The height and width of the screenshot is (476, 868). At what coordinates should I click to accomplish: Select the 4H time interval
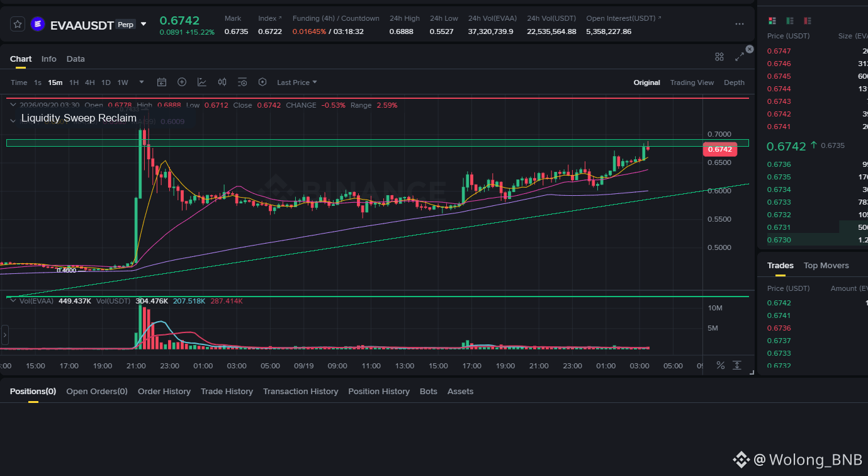click(x=90, y=82)
